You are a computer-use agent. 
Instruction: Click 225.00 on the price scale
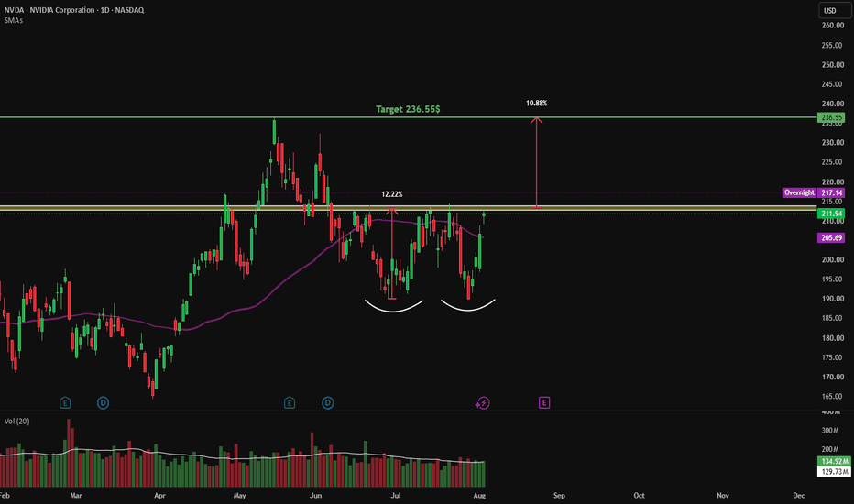coord(832,162)
